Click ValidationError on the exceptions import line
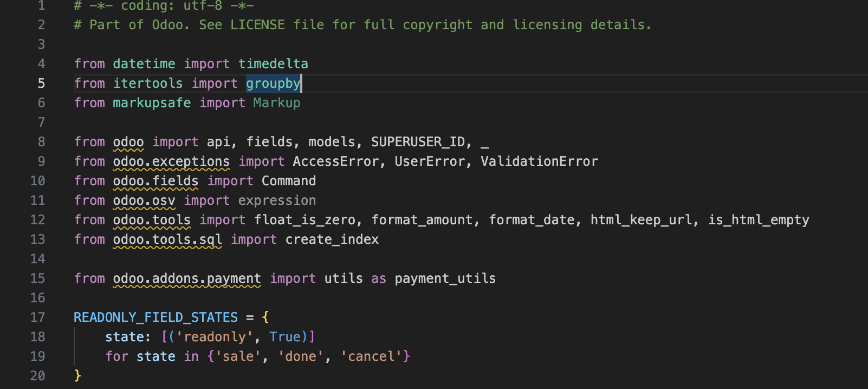The height and width of the screenshot is (389, 868). pyautogui.click(x=539, y=161)
